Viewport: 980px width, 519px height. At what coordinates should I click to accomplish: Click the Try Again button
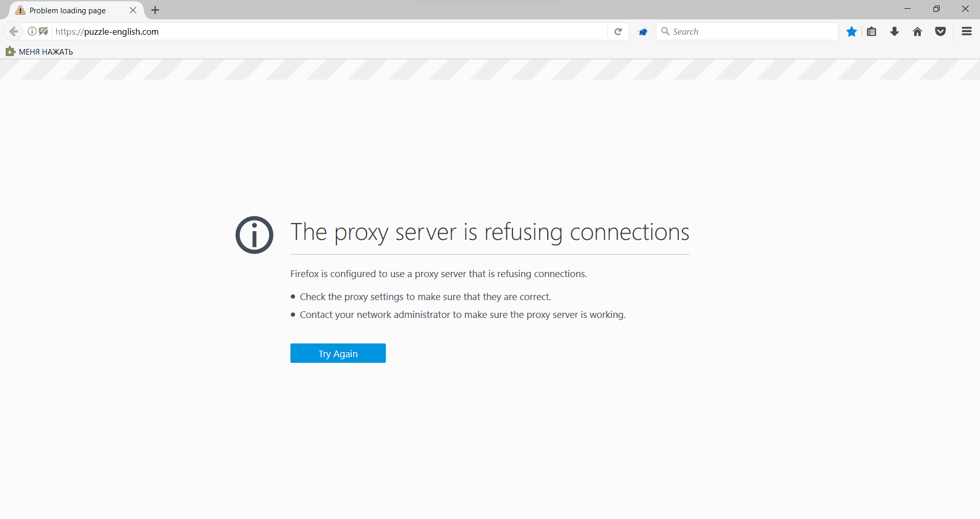click(338, 353)
